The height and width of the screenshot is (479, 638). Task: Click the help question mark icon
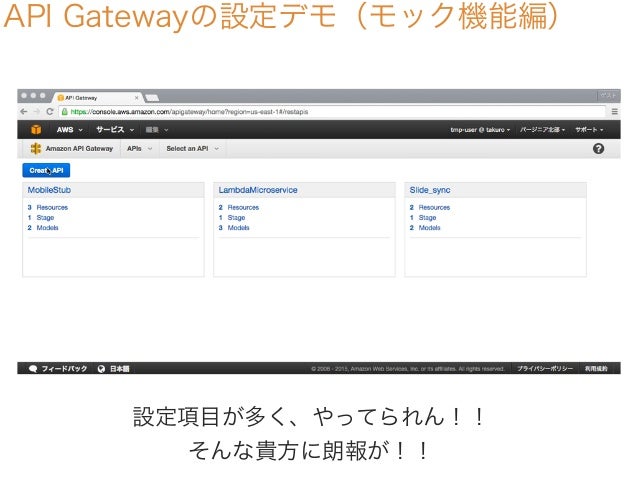tap(598, 149)
